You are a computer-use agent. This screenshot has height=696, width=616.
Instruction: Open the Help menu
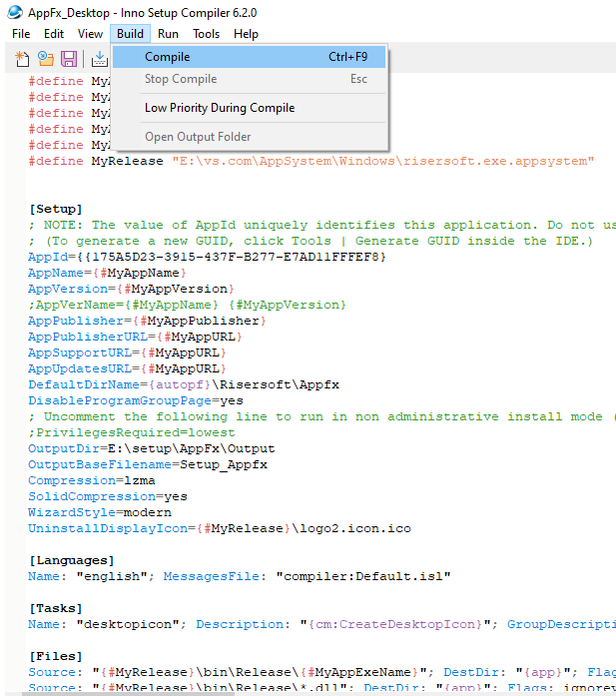[246, 34]
